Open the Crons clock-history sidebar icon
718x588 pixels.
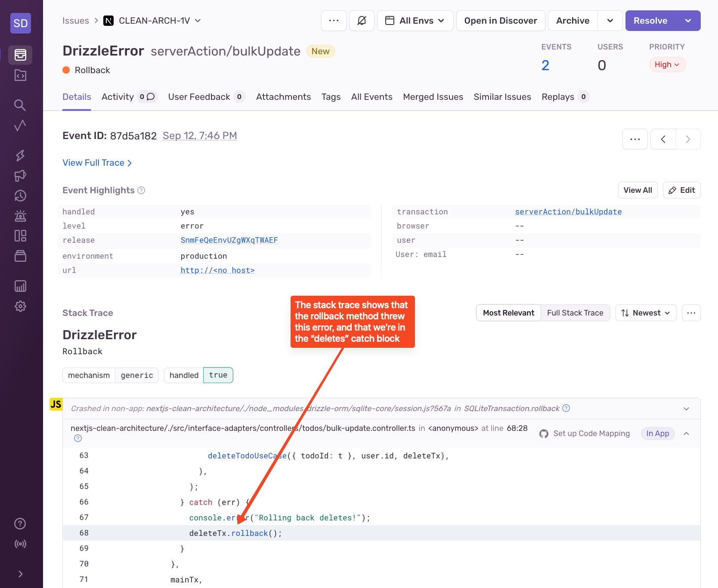pos(20,196)
